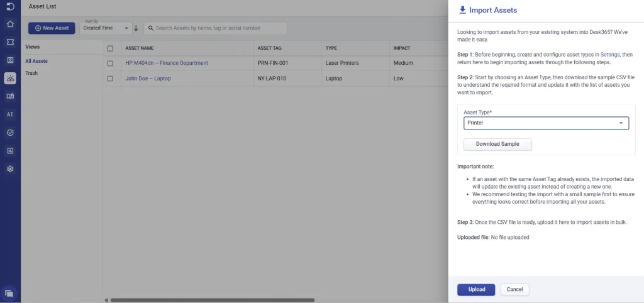Open the Tickets icon in sidebar
This screenshot has height=303, width=644.
pos(10,42)
